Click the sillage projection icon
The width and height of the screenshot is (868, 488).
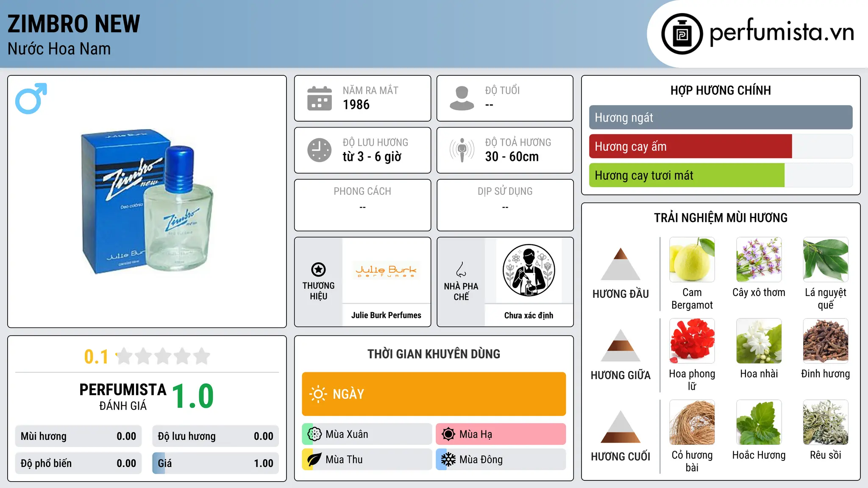pyautogui.click(x=462, y=150)
